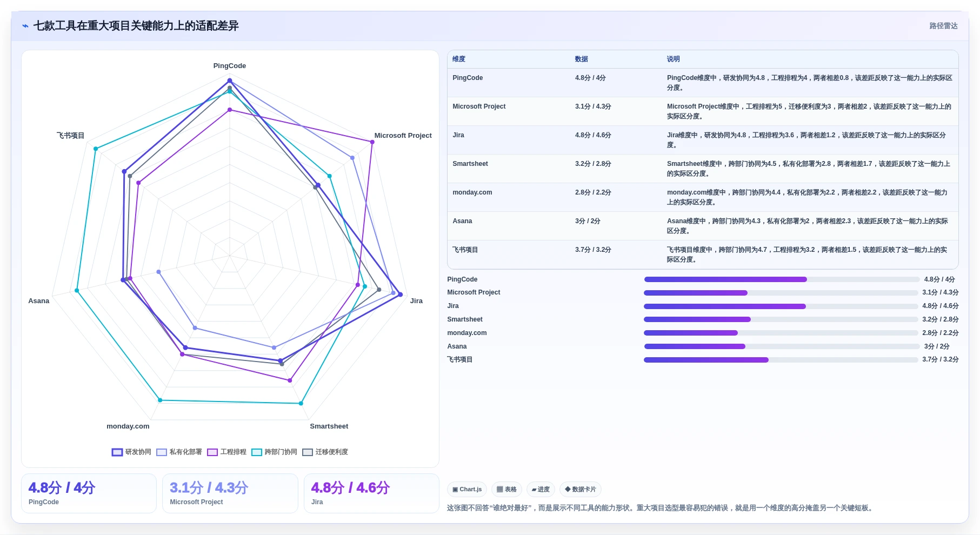Open the PingCode 4.8分 / 4分 data card

89,493
